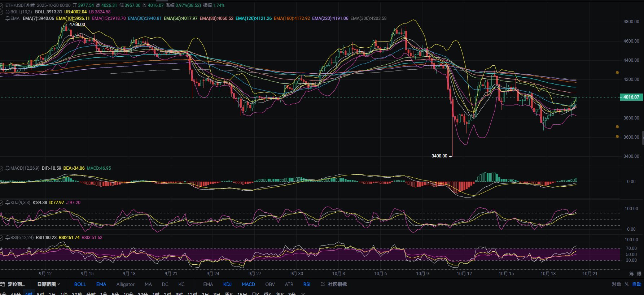
Task: Click the 3400.00 low price marker
Action: [439, 156]
